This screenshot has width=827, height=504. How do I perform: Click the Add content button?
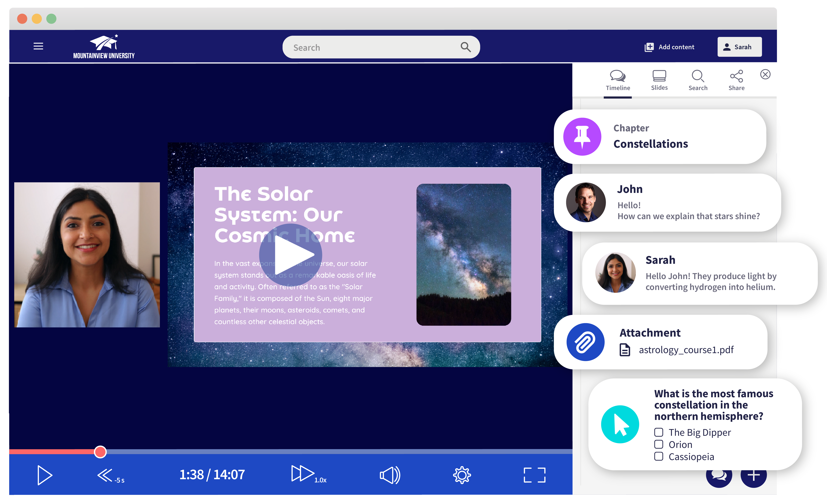[669, 47]
